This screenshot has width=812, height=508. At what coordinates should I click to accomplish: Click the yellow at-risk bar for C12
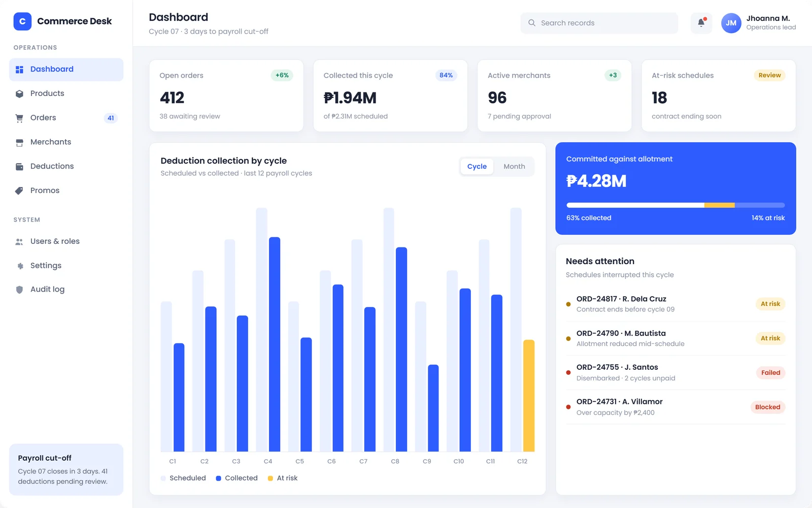(529, 396)
